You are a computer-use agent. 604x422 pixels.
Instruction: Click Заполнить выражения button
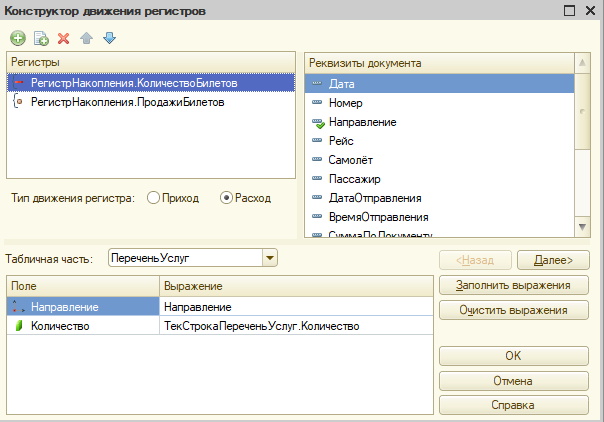tap(514, 285)
